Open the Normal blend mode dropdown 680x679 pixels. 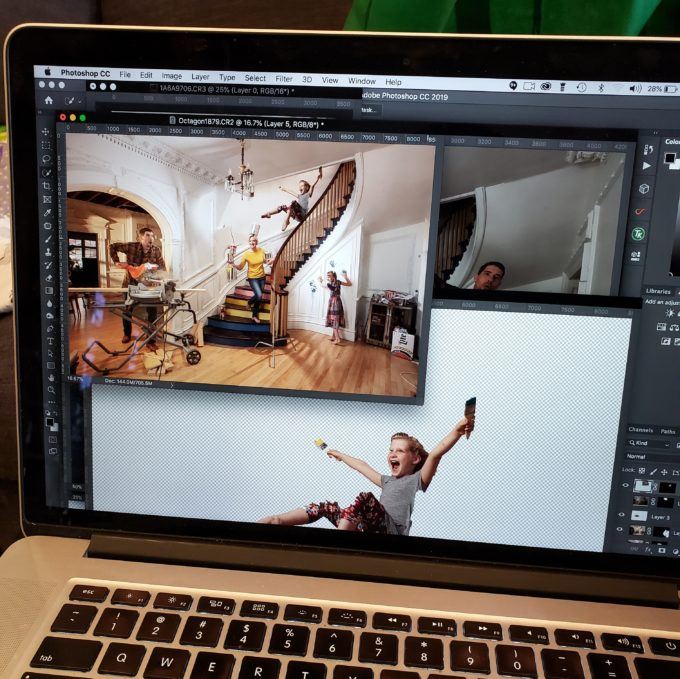coord(652,457)
